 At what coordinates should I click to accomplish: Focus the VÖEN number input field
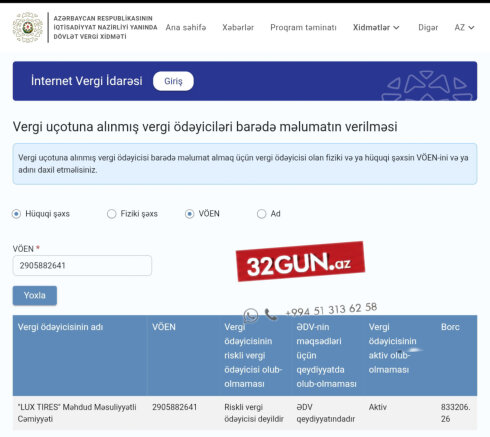[82, 265]
